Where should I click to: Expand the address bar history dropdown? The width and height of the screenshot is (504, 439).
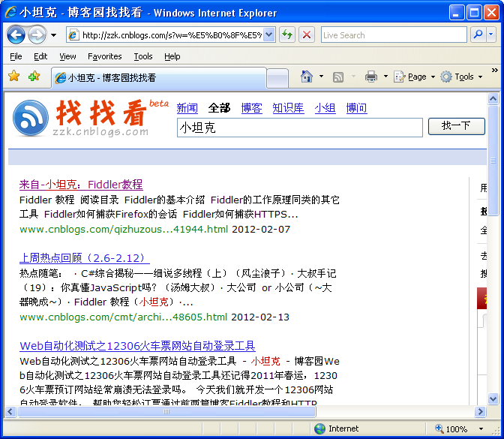point(269,35)
